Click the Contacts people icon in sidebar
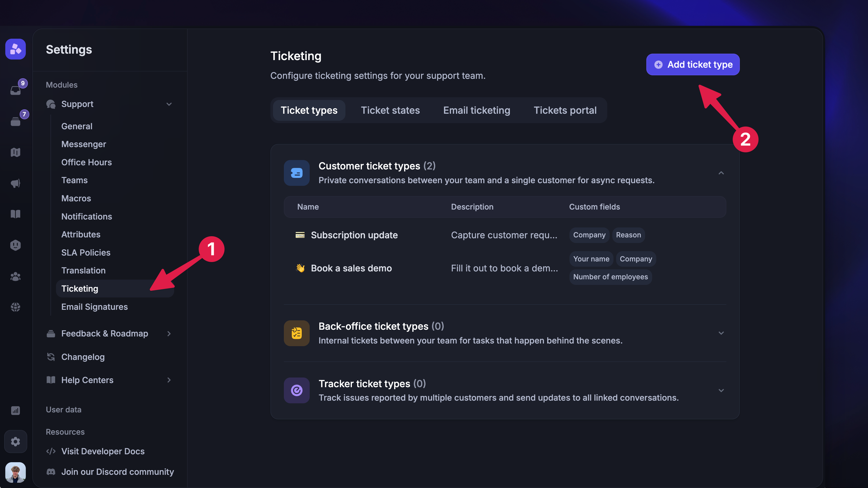Screen dimensions: 868x488 click(x=15, y=276)
